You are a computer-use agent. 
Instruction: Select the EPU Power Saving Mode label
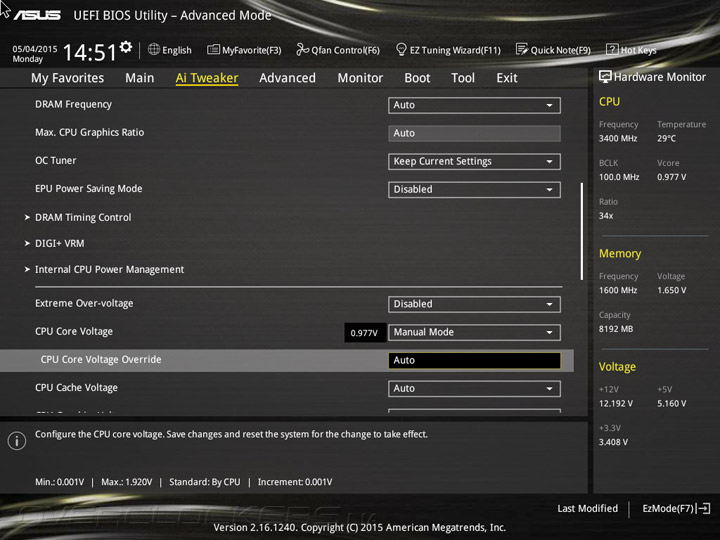[89, 189]
